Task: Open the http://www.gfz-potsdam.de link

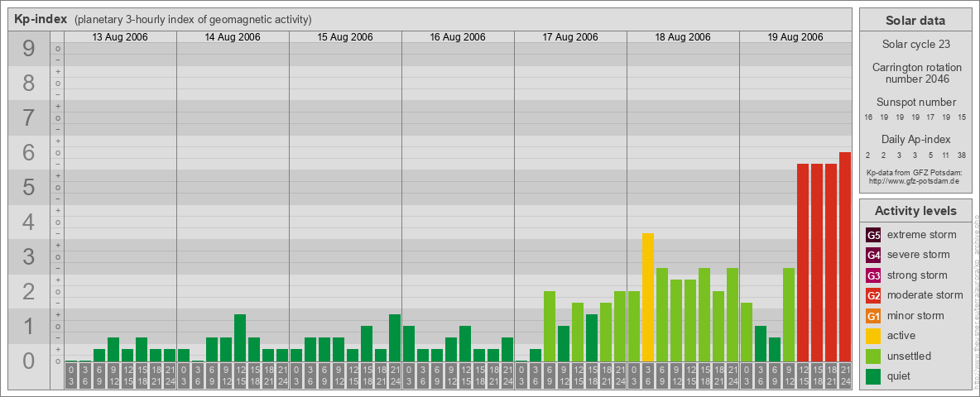Action: point(914,181)
